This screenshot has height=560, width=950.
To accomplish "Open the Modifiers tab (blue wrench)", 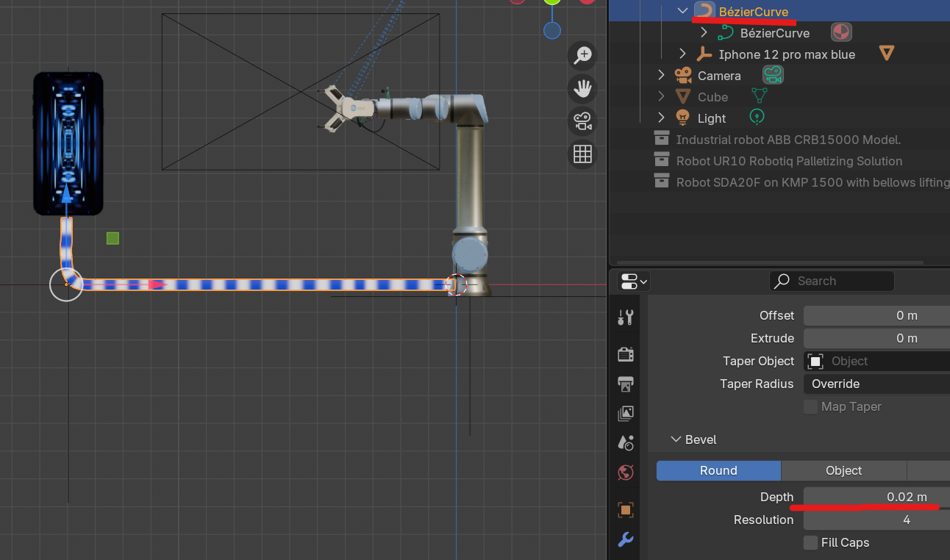I will pyautogui.click(x=626, y=539).
